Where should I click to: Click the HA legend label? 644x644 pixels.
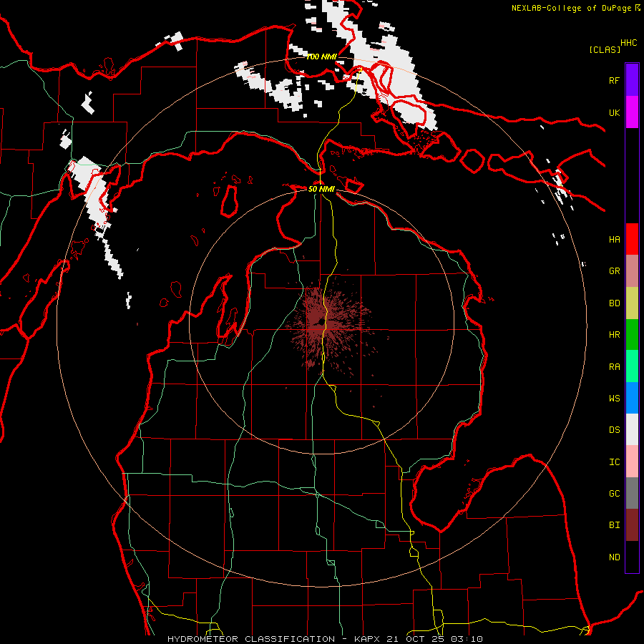pos(614,239)
